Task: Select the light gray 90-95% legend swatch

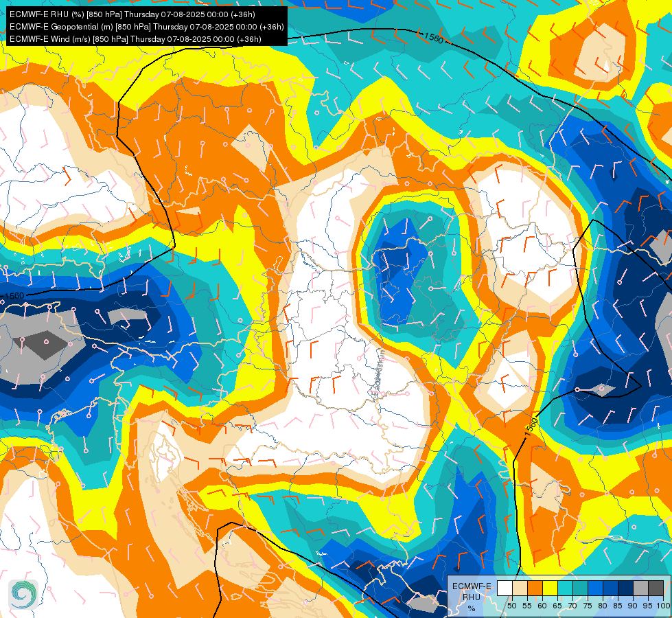Action: click(x=640, y=588)
